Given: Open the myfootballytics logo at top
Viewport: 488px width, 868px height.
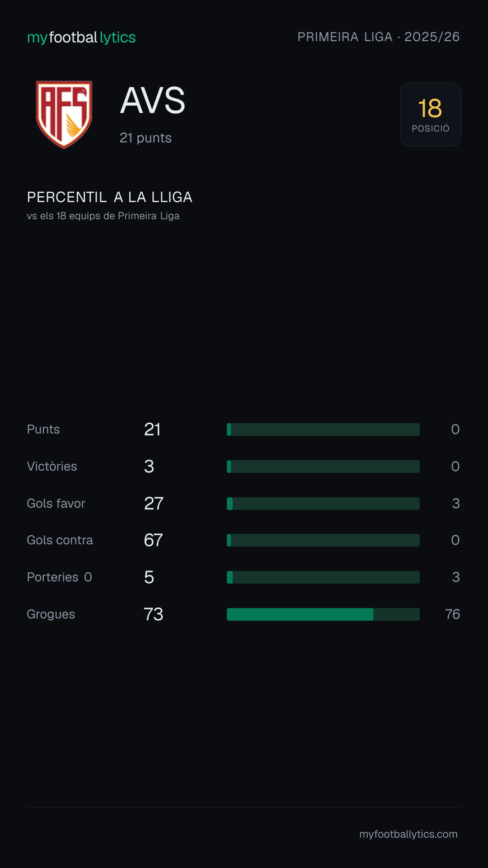Looking at the screenshot, I should point(81,37).
